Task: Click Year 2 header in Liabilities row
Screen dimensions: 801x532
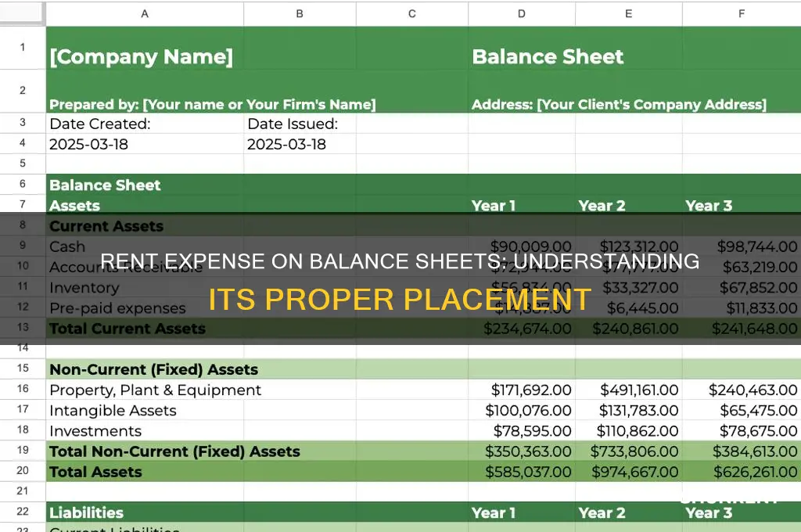Action: [602, 512]
